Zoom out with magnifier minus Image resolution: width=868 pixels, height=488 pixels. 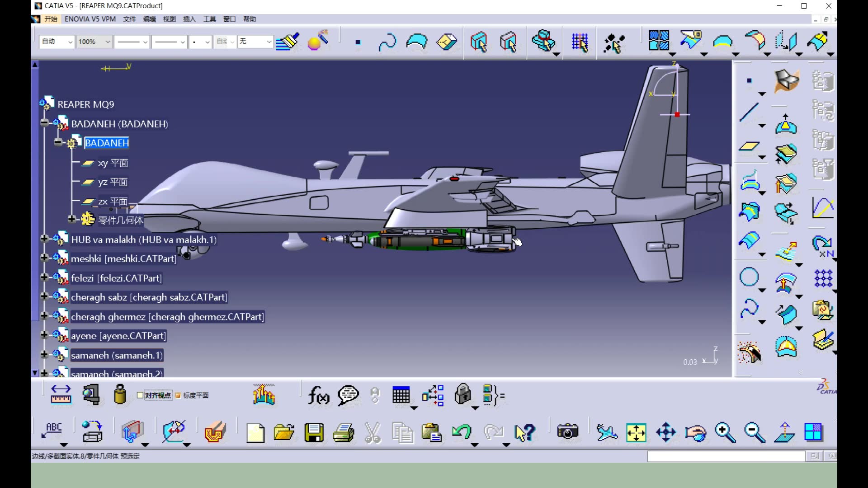tap(755, 432)
